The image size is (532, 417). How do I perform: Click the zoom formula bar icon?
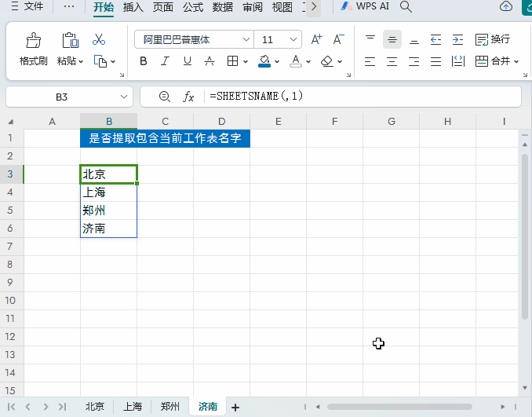(165, 97)
